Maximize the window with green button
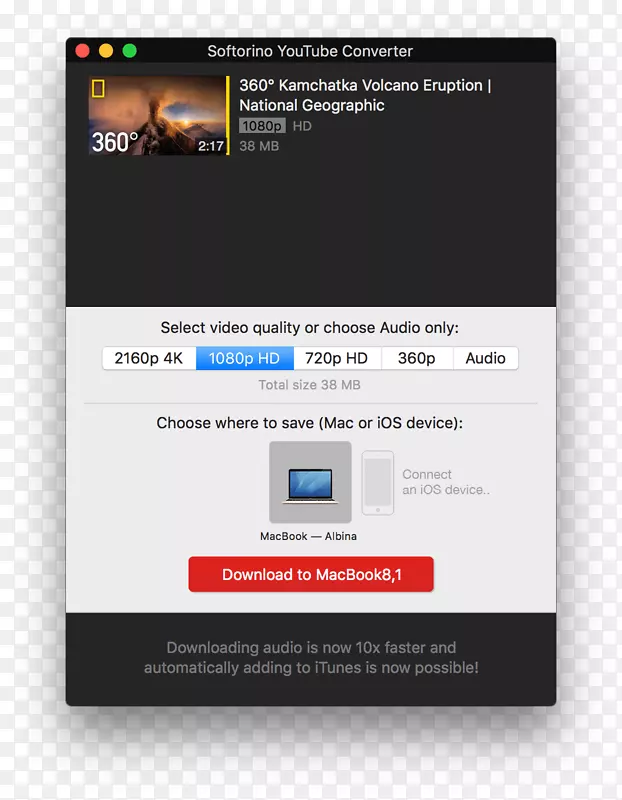 [x=130, y=51]
